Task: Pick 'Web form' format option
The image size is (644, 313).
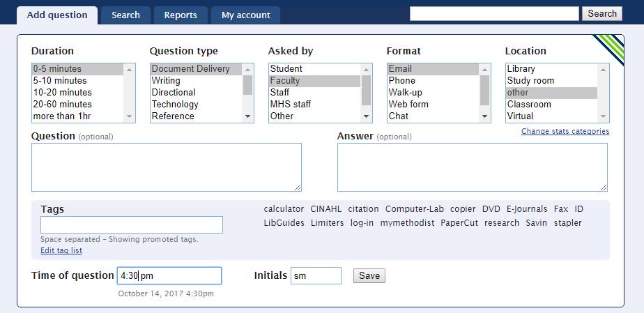Action: (433, 105)
